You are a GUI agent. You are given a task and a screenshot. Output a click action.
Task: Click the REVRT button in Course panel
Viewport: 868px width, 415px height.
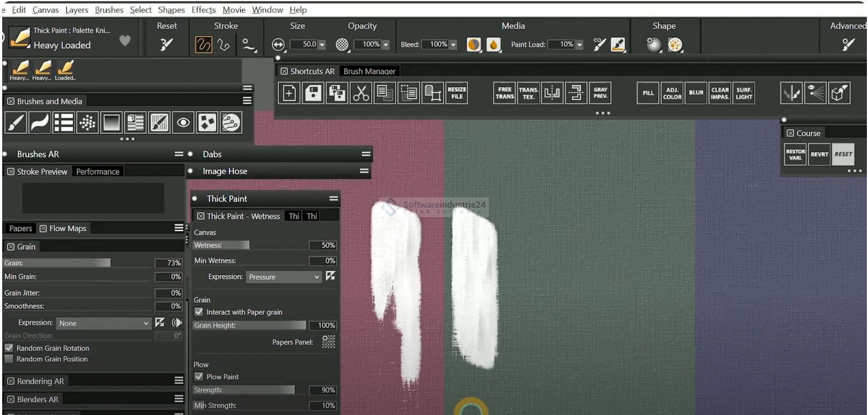pyautogui.click(x=819, y=155)
